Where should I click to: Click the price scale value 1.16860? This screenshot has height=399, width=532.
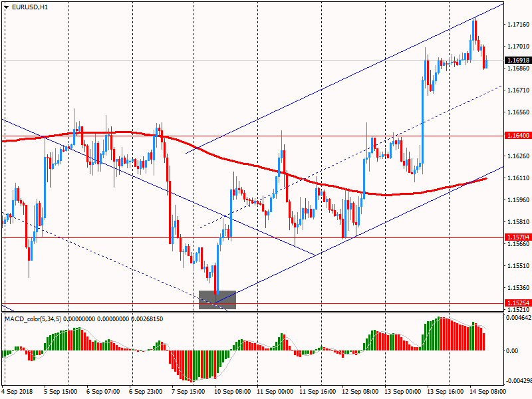(519, 68)
